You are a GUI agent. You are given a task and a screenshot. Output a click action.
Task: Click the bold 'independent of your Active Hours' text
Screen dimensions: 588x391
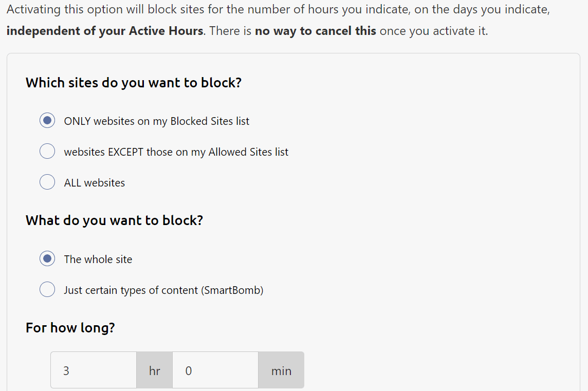pos(105,31)
